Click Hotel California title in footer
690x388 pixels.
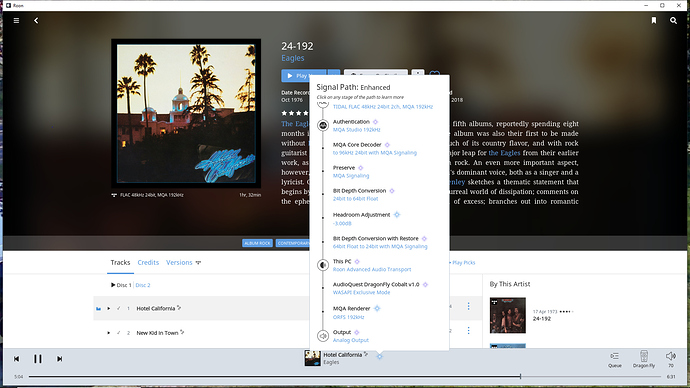pyautogui.click(x=342, y=355)
